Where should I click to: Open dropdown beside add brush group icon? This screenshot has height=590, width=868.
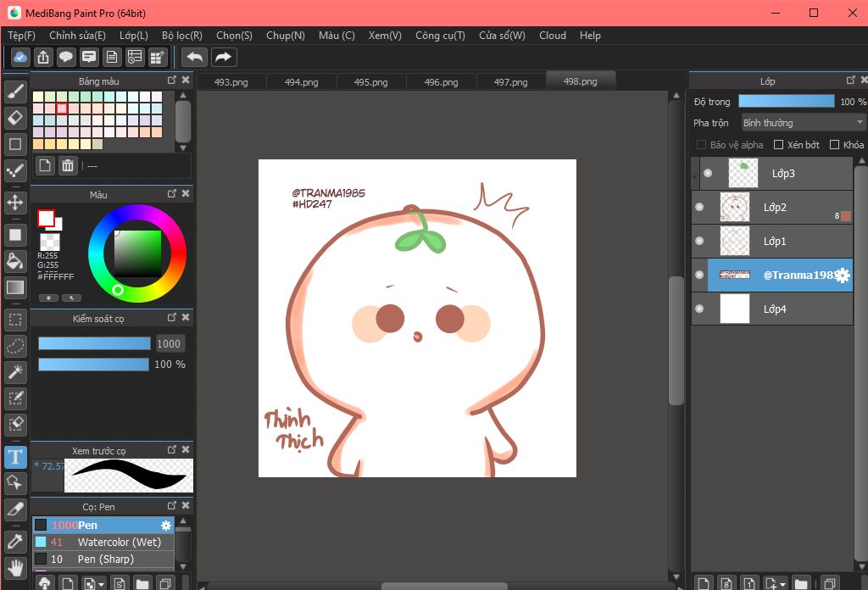pyautogui.click(x=101, y=584)
